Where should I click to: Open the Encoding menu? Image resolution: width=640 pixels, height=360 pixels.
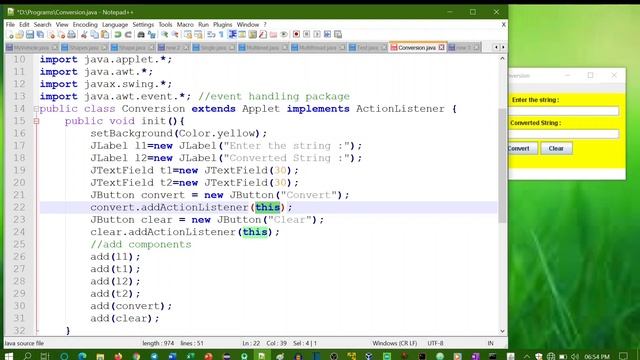(x=85, y=24)
